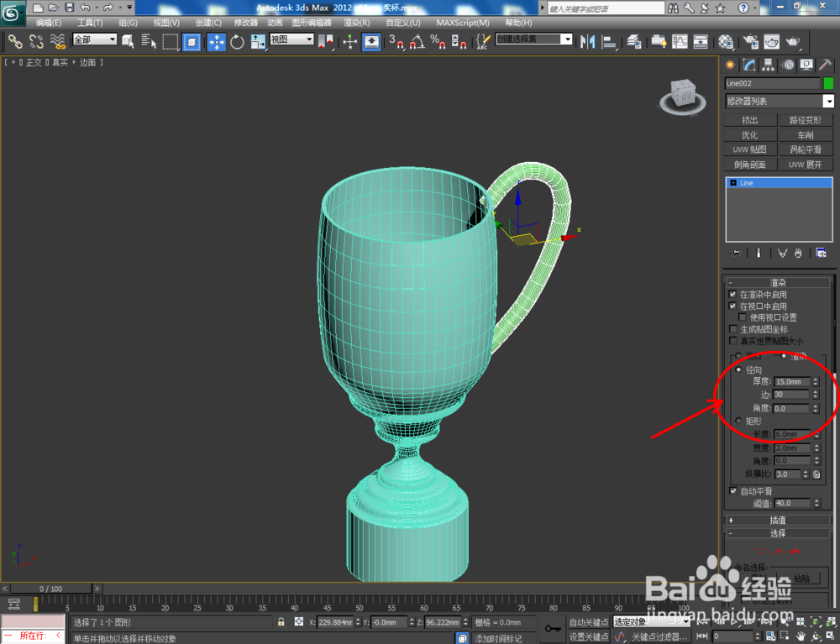The image size is (840, 644).
Task: Open the 工具(T) menu
Action: [x=90, y=23]
